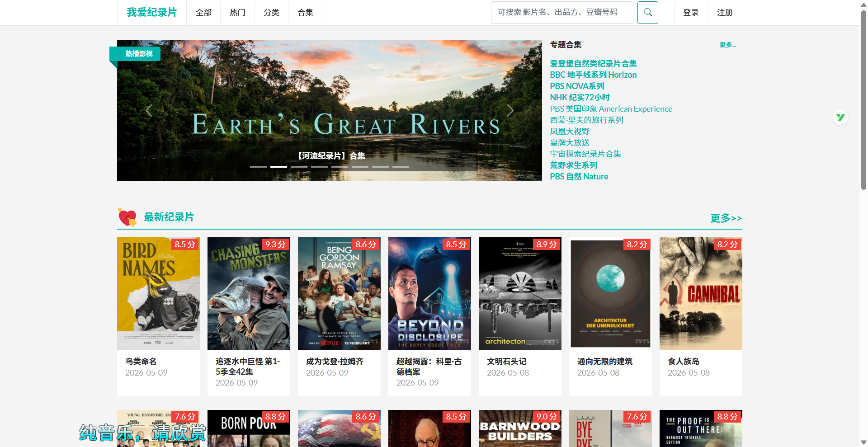Open PBS NOVA系列 link
Screen dimensions: 868x447
[x=577, y=86]
